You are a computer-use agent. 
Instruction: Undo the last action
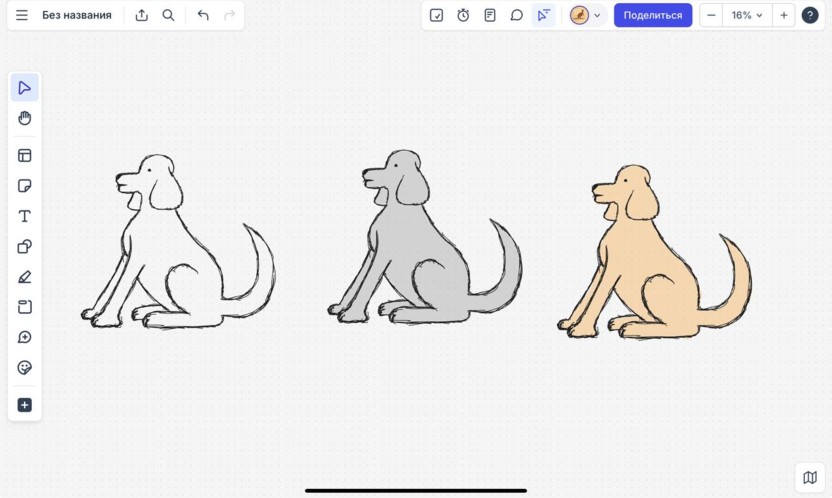click(x=203, y=15)
